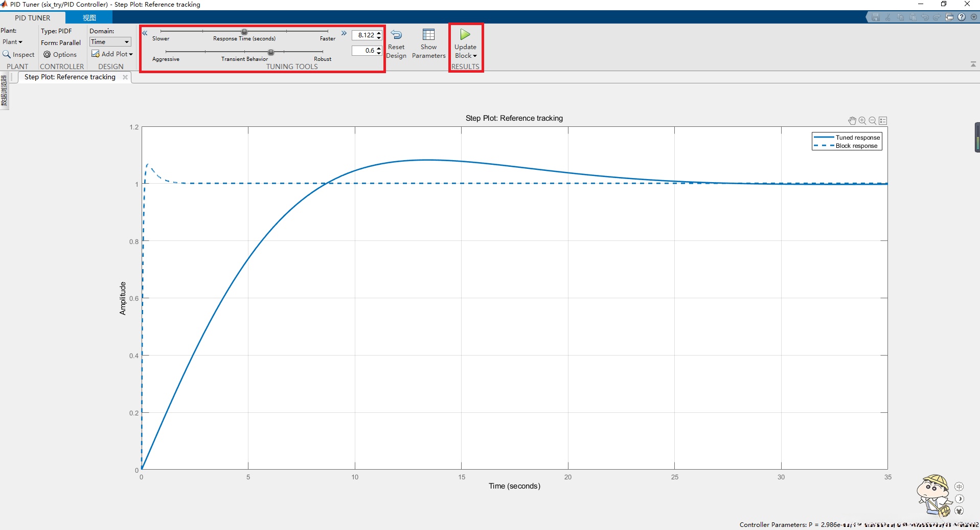Click the Transient Behavior slider handle
The image size is (980, 530).
(x=271, y=52)
